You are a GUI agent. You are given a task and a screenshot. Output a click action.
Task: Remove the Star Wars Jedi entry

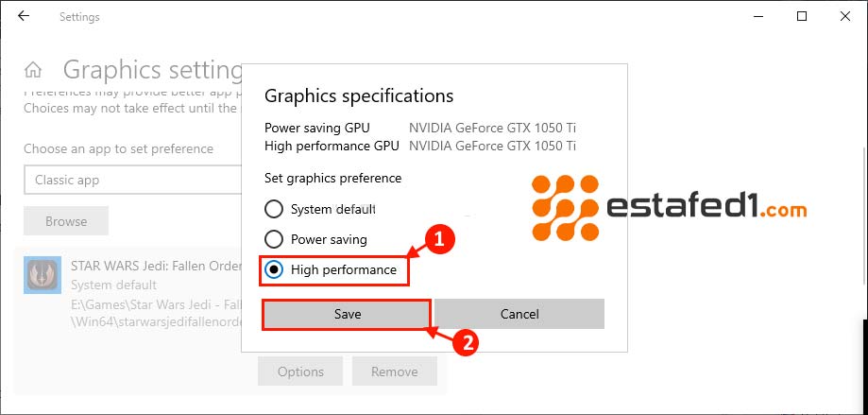pyautogui.click(x=394, y=372)
